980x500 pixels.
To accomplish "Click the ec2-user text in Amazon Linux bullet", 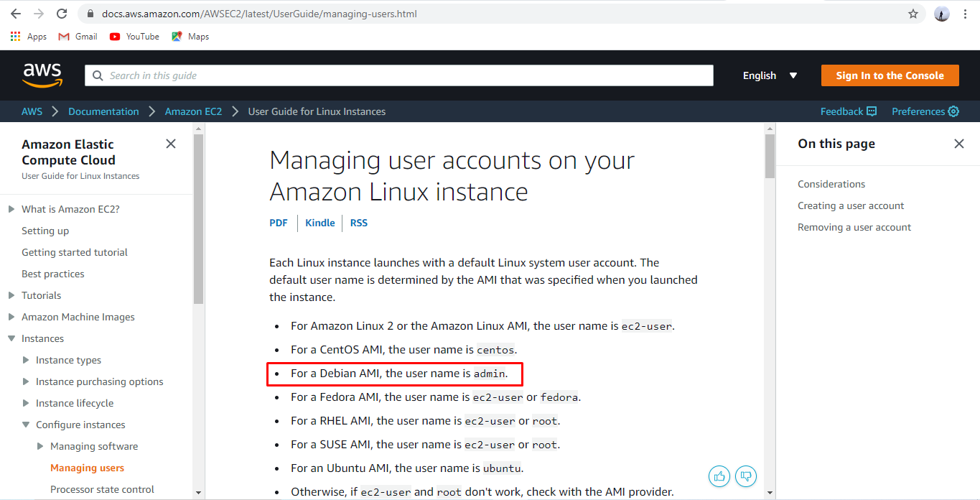I will pyautogui.click(x=646, y=326).
